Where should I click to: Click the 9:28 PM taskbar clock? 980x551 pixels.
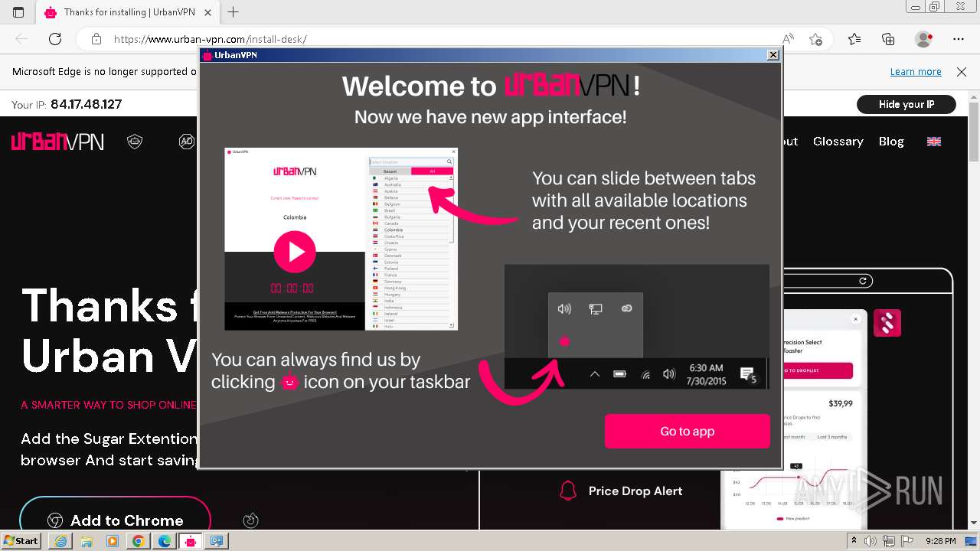point(940,541)
